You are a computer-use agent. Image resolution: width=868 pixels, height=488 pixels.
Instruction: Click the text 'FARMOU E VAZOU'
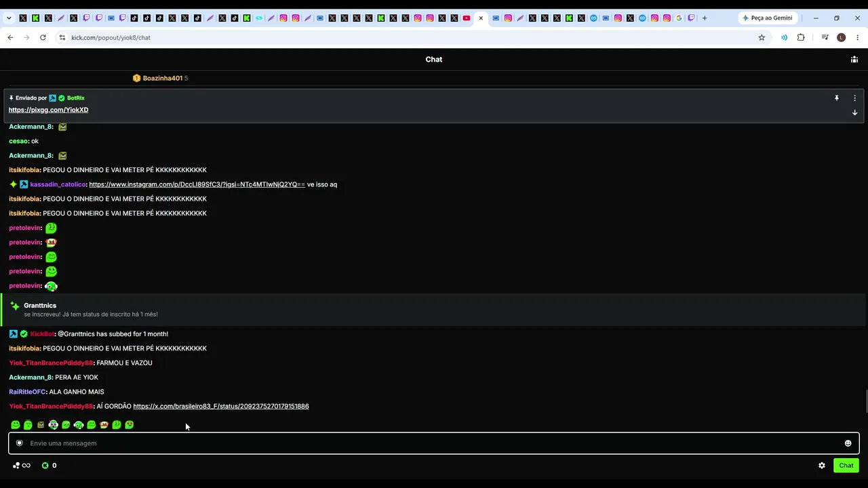(124, 363)
